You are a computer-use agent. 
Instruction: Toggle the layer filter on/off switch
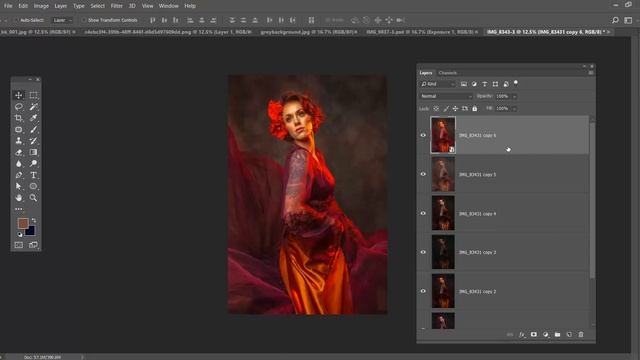point(516,83)
